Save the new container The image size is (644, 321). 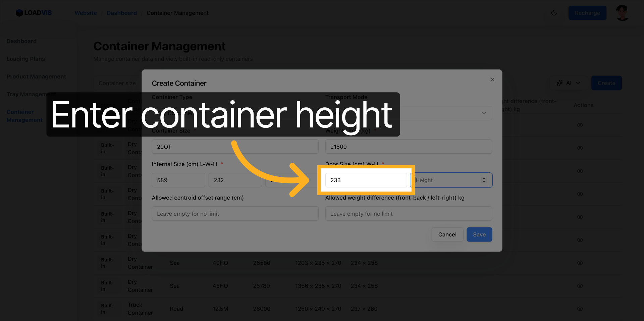click(479, 234)
